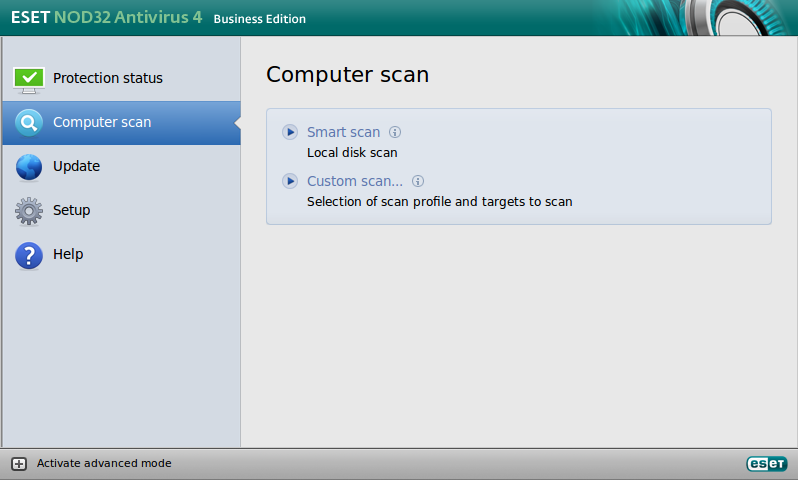The image size is (798, 480).
Task: Click the gray gear Setup icon
Action: pyautogui.click(x=29, y=211)
